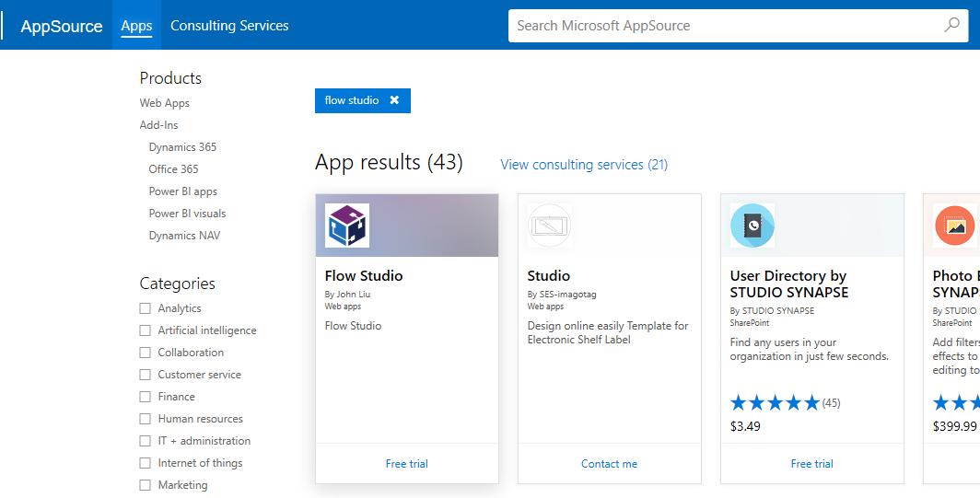980x498 pixels.
Task: Click the search magnifier icon
Action: click(951, 25)
